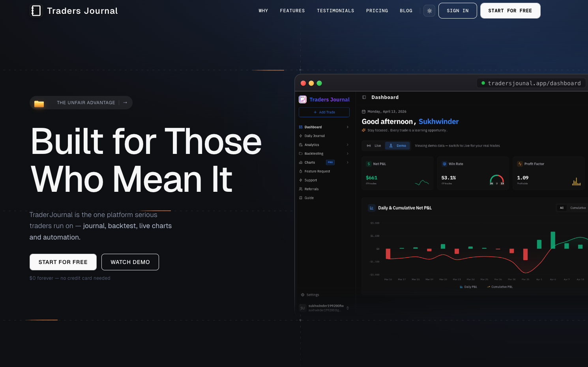The image size is (588, 367).
Task: Click the Profit Factor bar chart icon
Action: coord(577,182)
